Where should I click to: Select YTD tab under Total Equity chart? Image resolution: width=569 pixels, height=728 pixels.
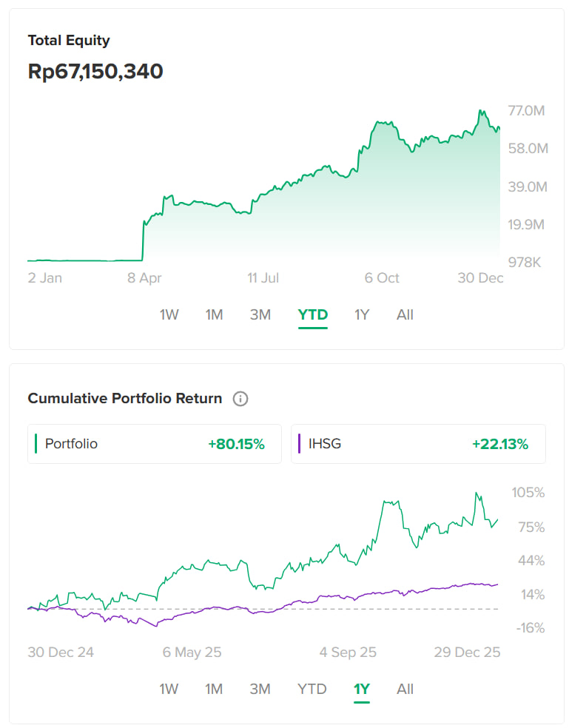pos(312,314)
